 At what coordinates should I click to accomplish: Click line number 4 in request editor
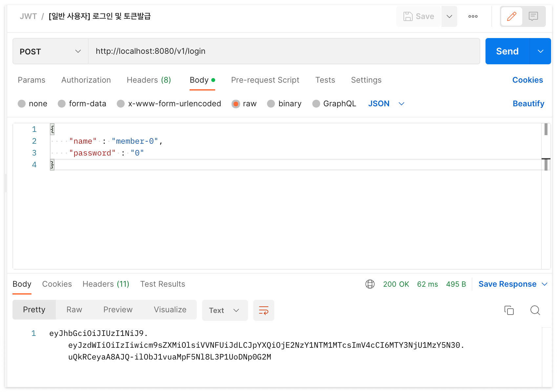(34, 165)
